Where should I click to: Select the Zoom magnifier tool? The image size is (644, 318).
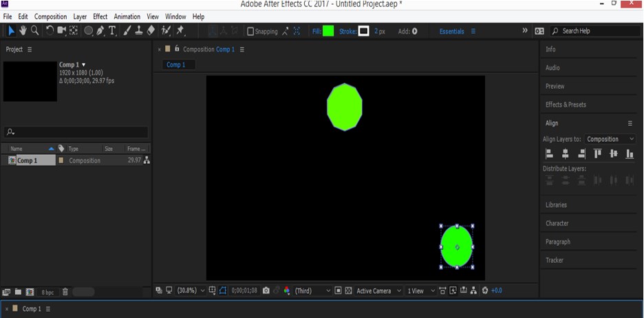(35, 30)
